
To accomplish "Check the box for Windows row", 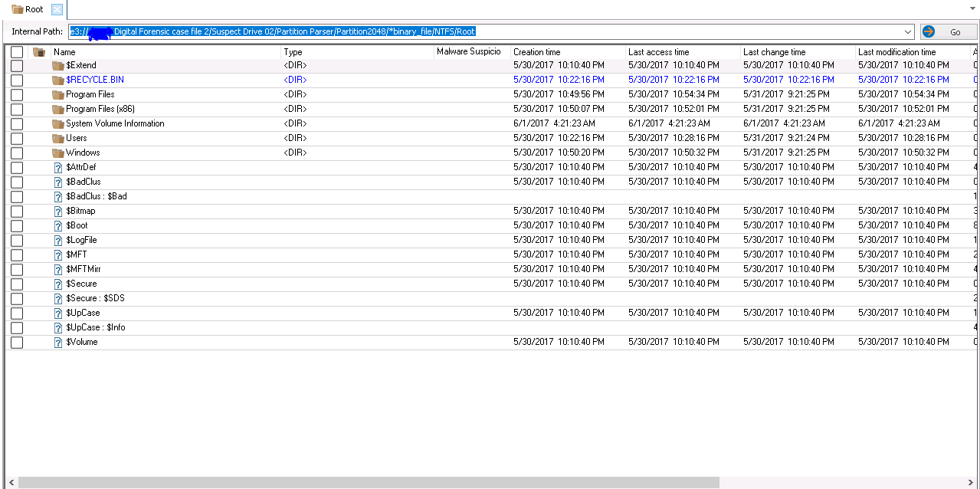I will coord(17,153).
